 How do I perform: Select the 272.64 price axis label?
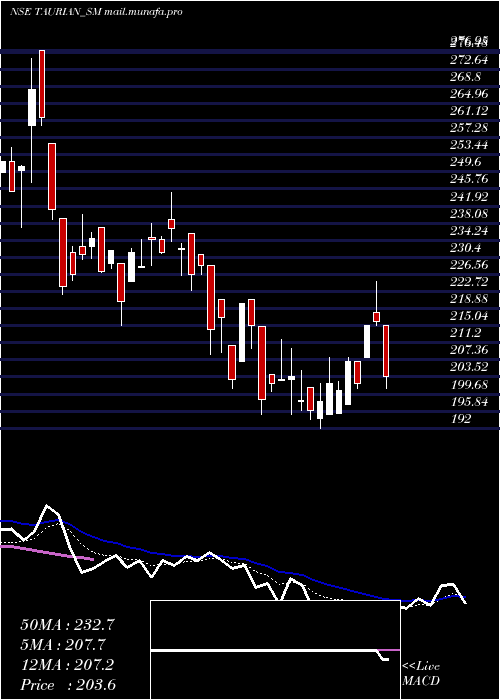469,59
